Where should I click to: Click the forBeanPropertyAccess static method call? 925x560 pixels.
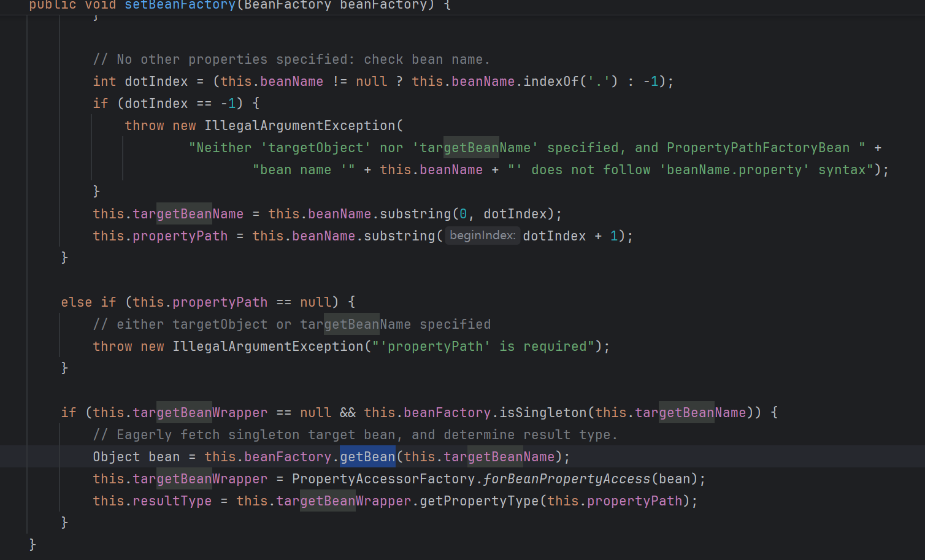[x=566, y=479]
